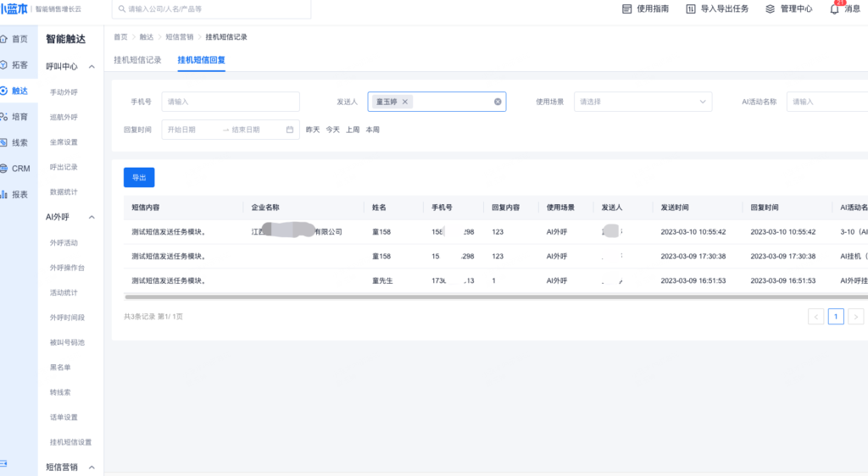Viewport: 868px width, 476px height.
Task: Open 报表 reports in sidebar
Action: pos(17,194)
